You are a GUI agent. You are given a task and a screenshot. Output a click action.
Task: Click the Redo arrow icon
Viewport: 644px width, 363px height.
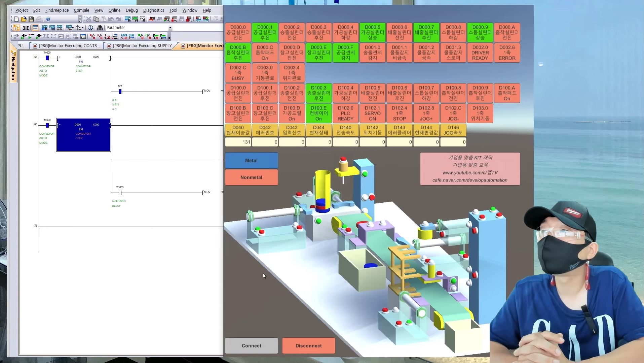pyautogui.click(x=118, y=19)
